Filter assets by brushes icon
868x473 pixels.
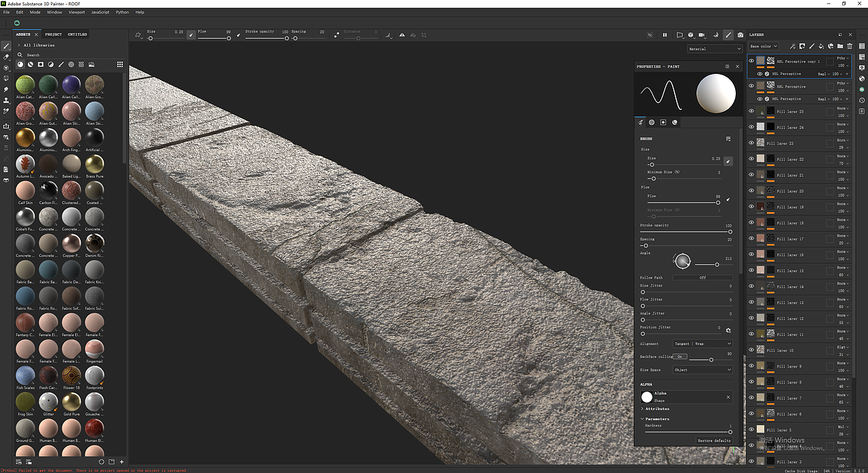click(61, 64)
